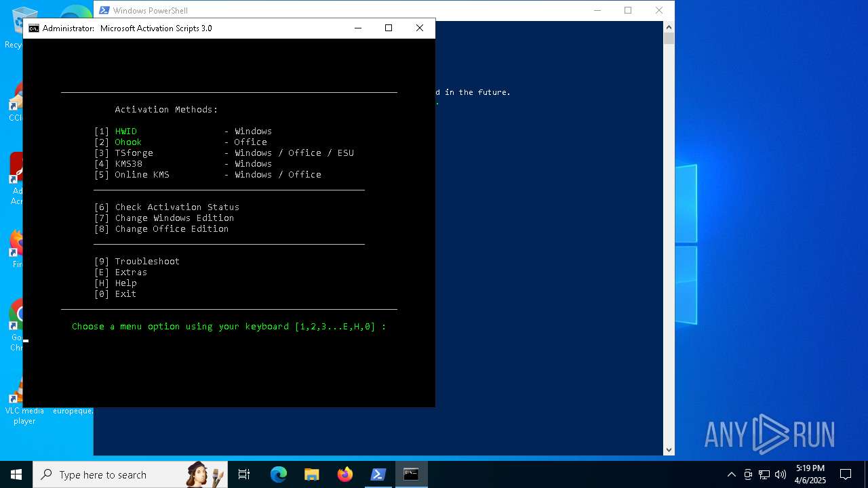
Task: Click the Online KMS menu line
Action: [x=208, y=174]
